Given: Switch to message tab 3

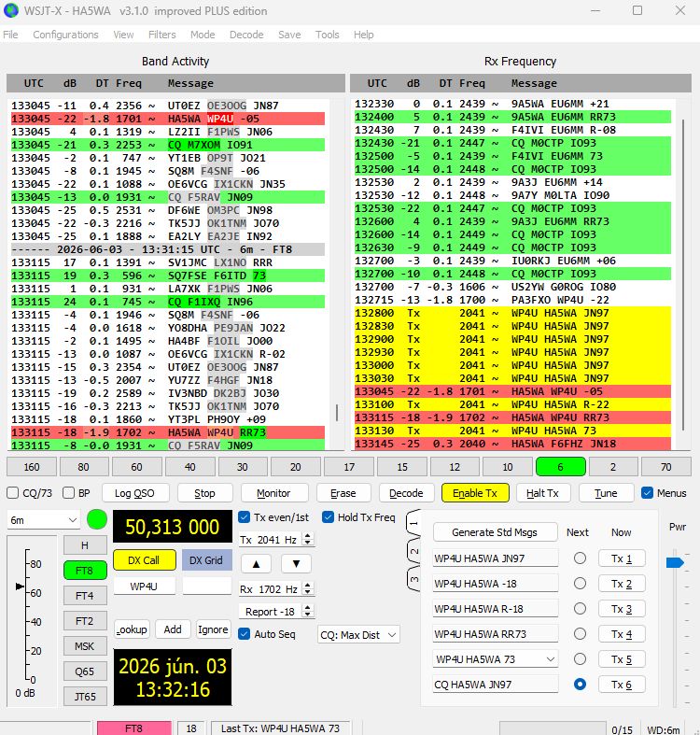Looking at the screenshot, I should 413,579.
